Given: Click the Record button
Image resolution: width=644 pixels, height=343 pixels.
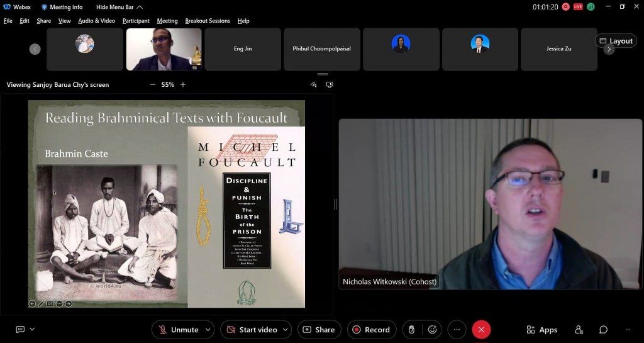Looking at the screenshot, I should 372,329.
